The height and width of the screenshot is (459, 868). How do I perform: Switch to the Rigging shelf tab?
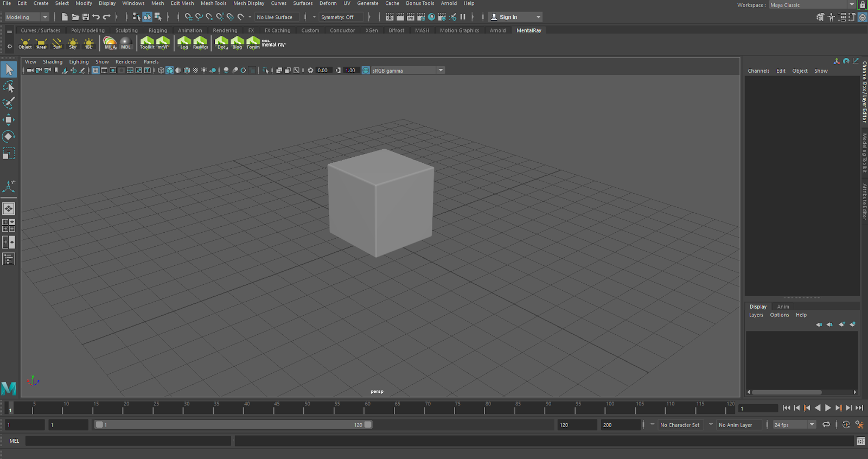(158, 30)
